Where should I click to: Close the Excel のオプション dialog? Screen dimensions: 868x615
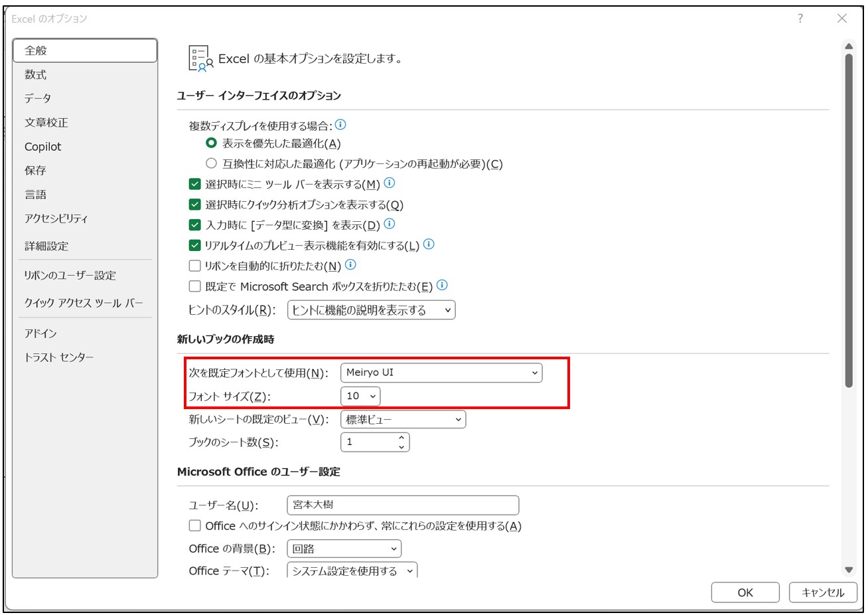pos(841,19)
